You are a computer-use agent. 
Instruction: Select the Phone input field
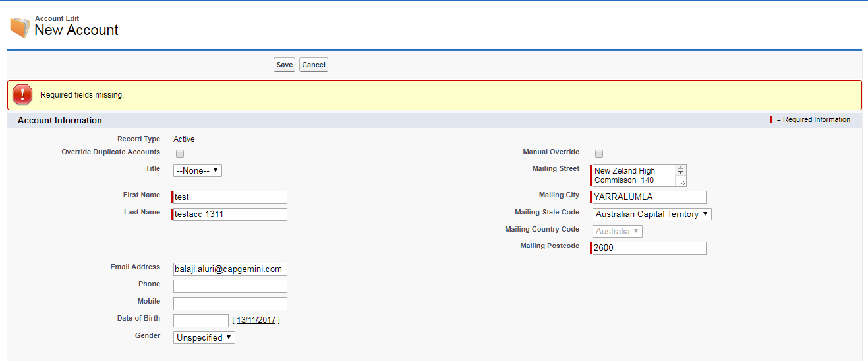tap(230, 286)
